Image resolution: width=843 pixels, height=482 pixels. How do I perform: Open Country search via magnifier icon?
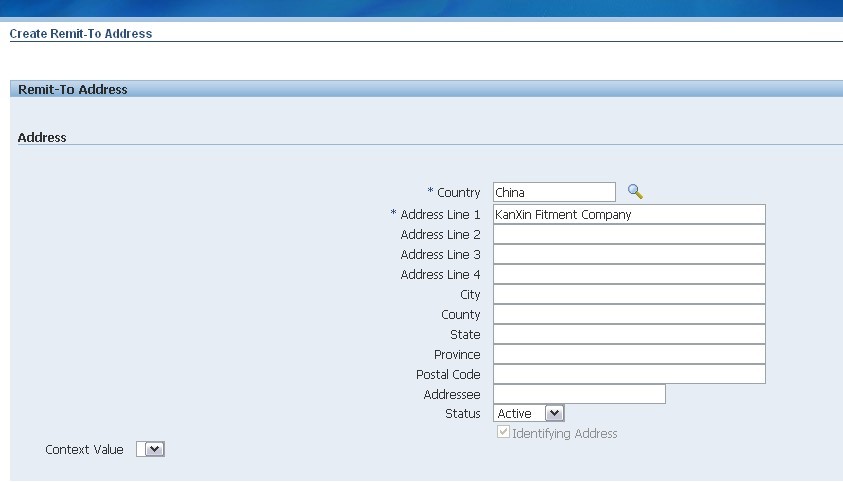(635, 191)
